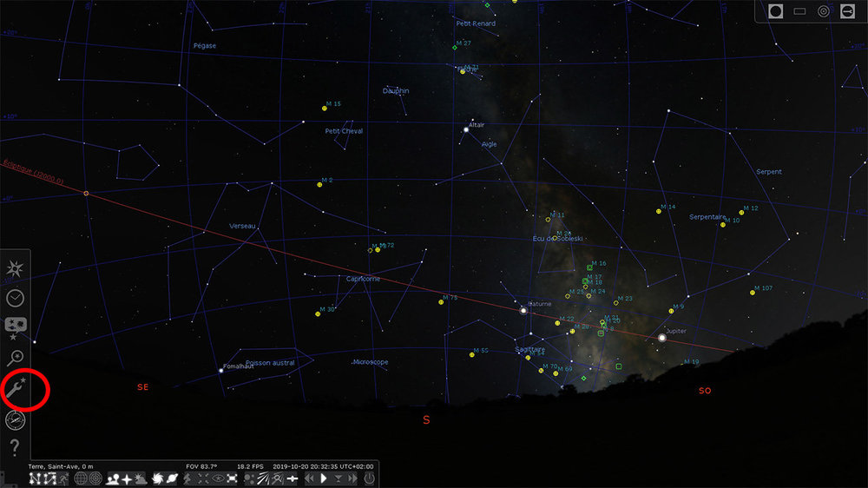Image resolution: width=868 pixels, height=488 pixels.
Task: Decrease time speed rewind button
Action: click(x=310, y=478)
